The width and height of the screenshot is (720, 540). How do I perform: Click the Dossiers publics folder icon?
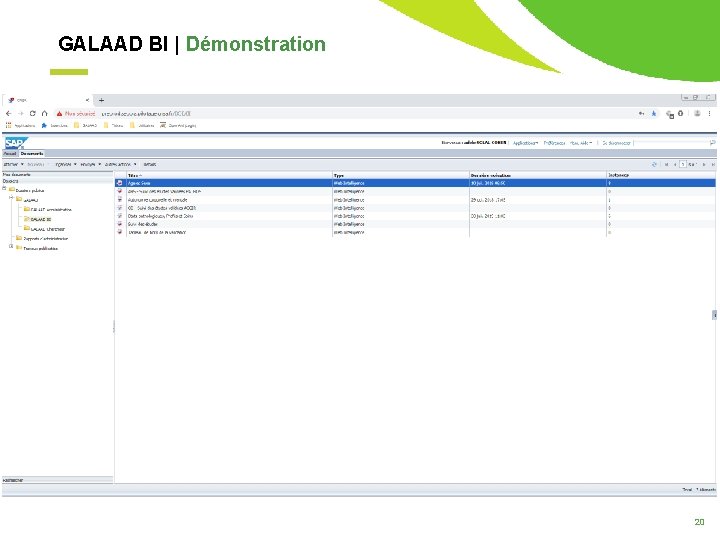[x=12, y=190]
